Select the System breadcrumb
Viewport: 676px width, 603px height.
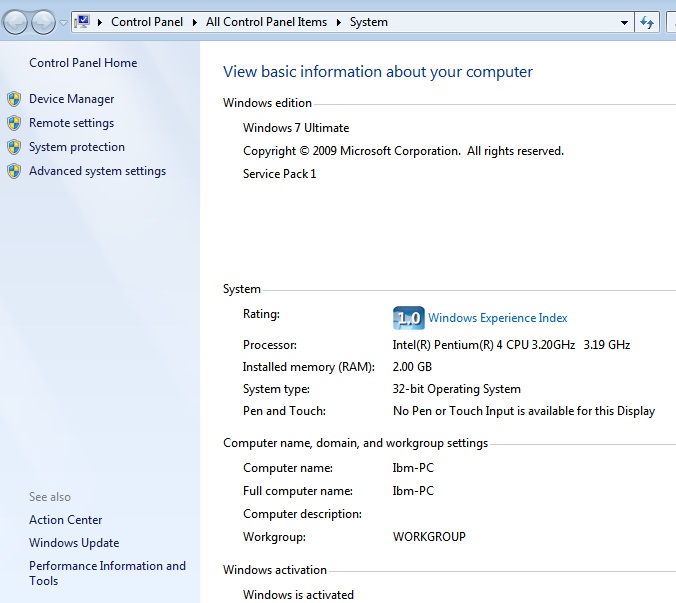point(369,22)
